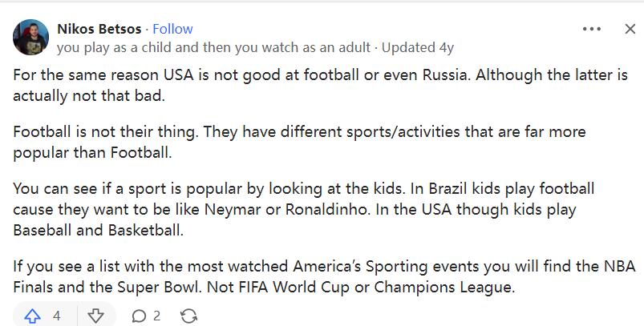Dismiss the answer with the X icon
644x326 pixels.
click(x=630, y=29)
